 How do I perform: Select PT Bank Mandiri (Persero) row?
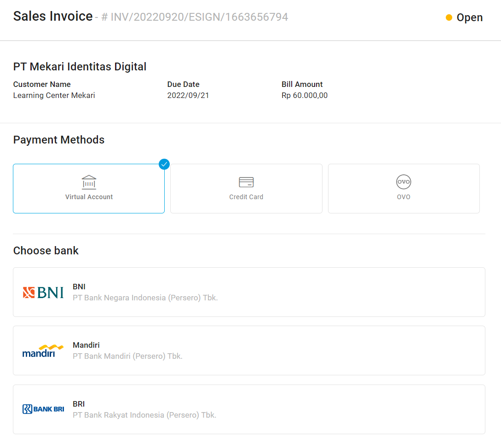pyautogui.click(x=249, y=350)
